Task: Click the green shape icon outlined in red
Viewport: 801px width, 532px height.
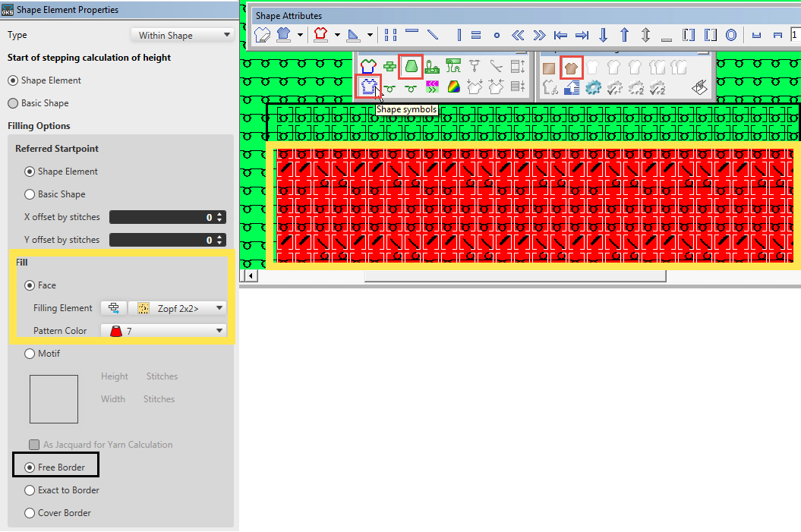Action: coord(411,67)
